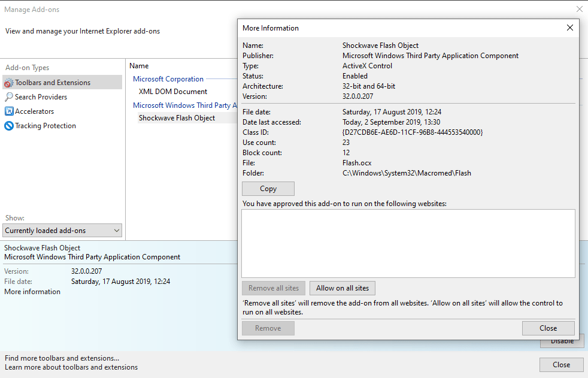Click the file date in the details pane

[x=120, y=281]
